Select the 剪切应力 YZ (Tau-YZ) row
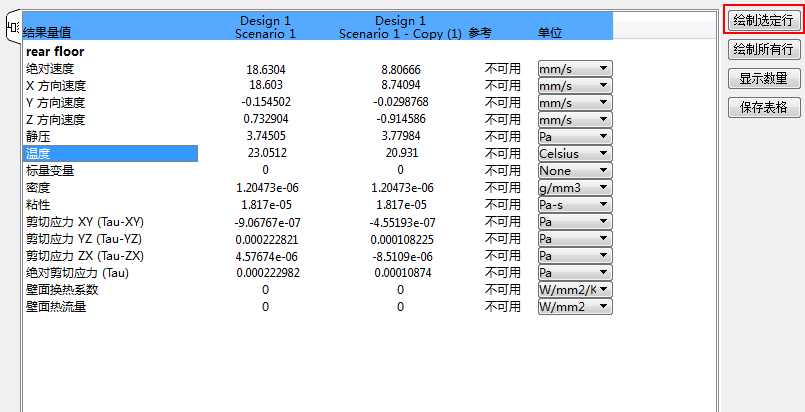Screen dimensions: 805x412 click(84, 239)
